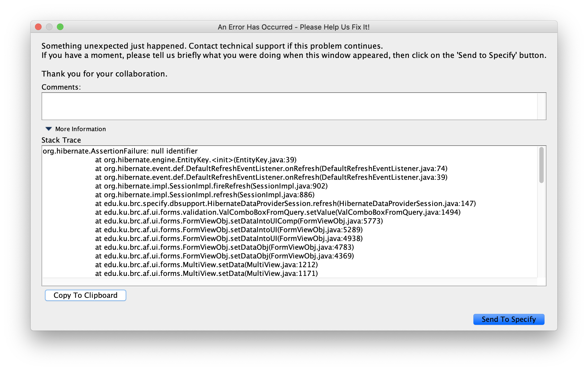Click the Comments field label

[61, 87]
